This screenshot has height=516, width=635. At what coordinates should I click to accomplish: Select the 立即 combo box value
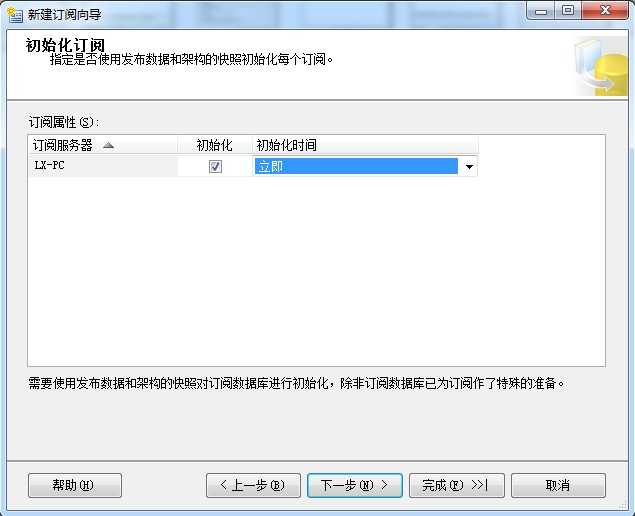356,166
